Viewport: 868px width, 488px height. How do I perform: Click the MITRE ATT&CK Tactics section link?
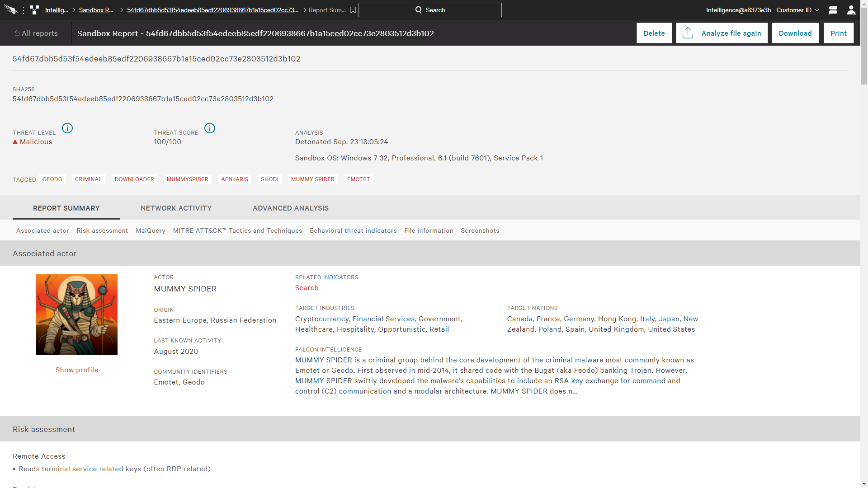237,230
